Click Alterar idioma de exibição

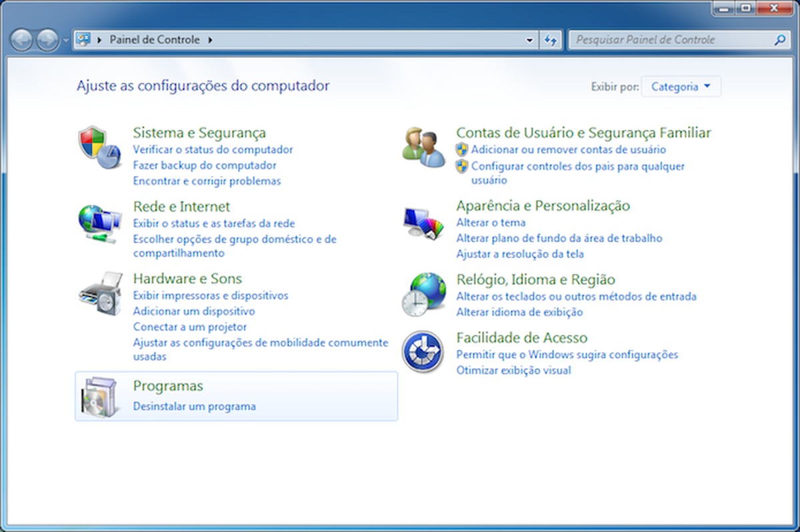coord(520,312)
